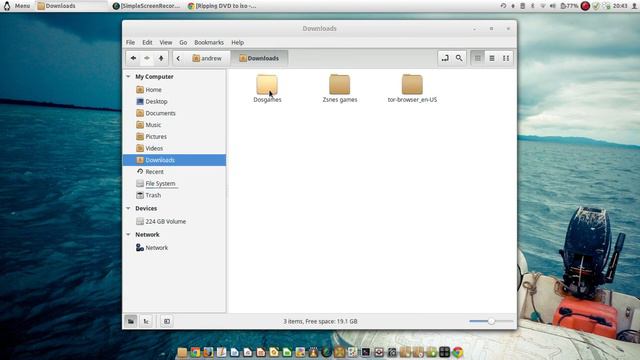Open the View menu
Viewport: 640px width, 360px height.
point(166,42)
